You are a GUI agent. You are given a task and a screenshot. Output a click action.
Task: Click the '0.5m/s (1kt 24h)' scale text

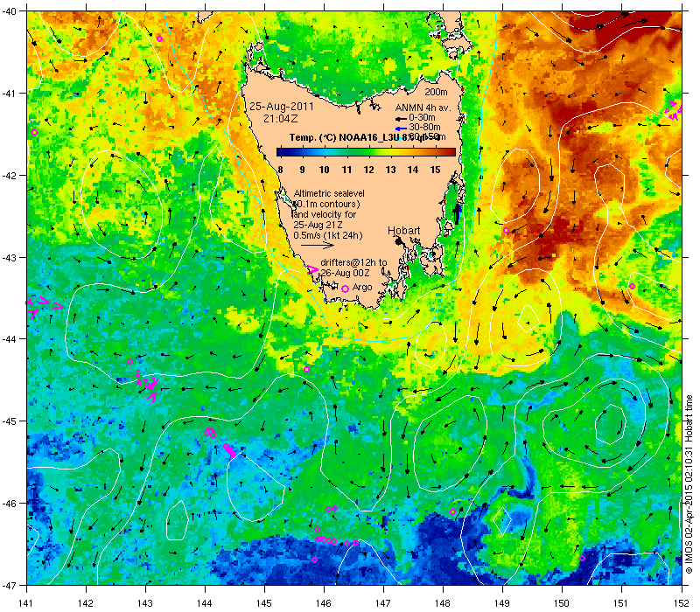tap(328, 235)
